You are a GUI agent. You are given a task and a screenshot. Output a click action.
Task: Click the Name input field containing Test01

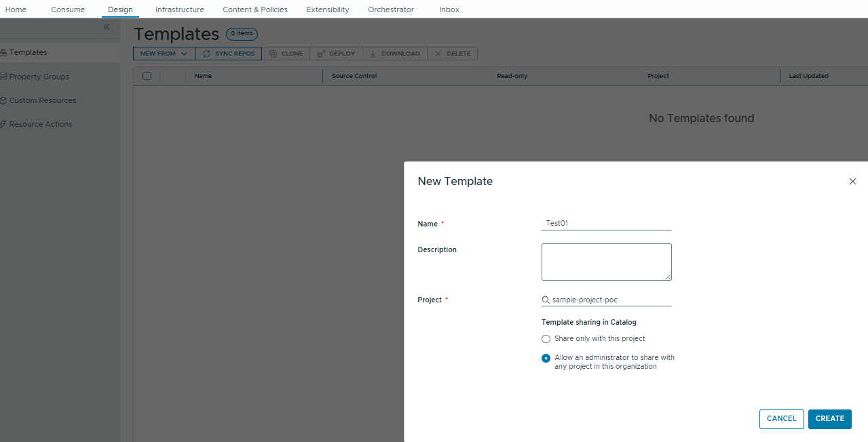coord(606,223)
